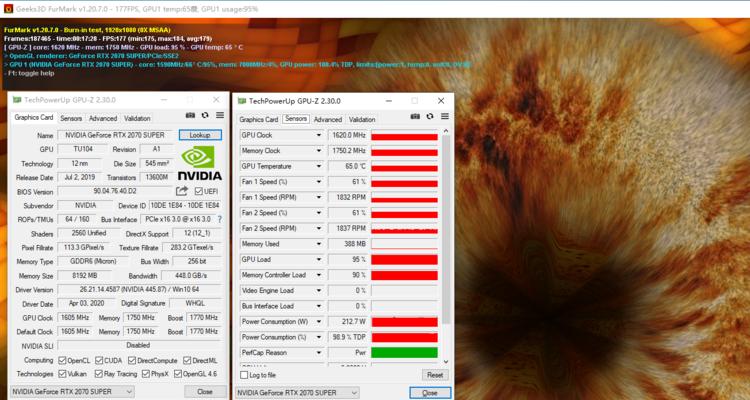
Task: Click the Bus Interface question mark icon
Action: coord(220,219)
